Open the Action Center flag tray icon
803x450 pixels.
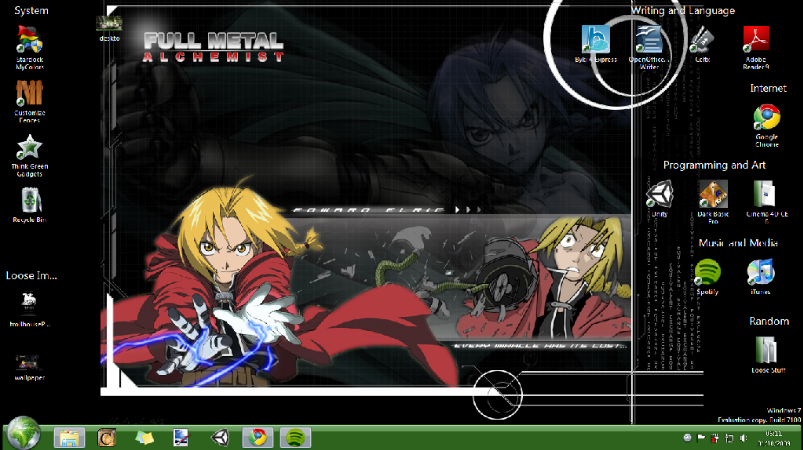point(701,438)
